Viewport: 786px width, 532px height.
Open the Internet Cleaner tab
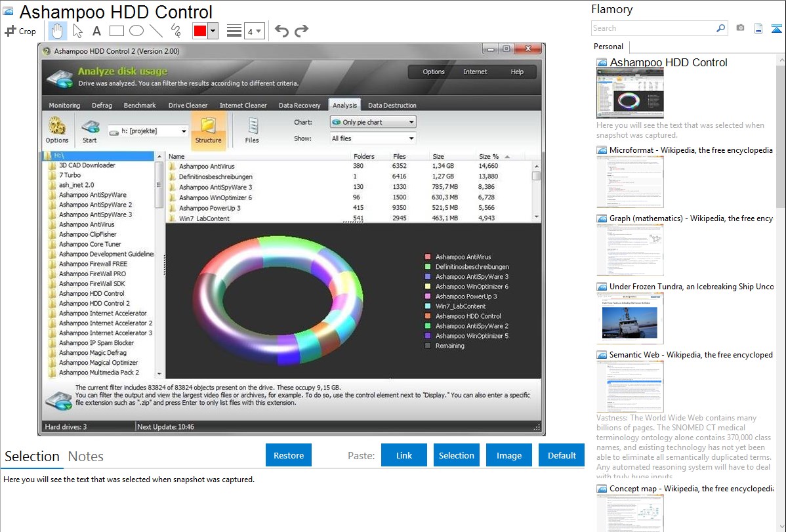coord(243,106)
